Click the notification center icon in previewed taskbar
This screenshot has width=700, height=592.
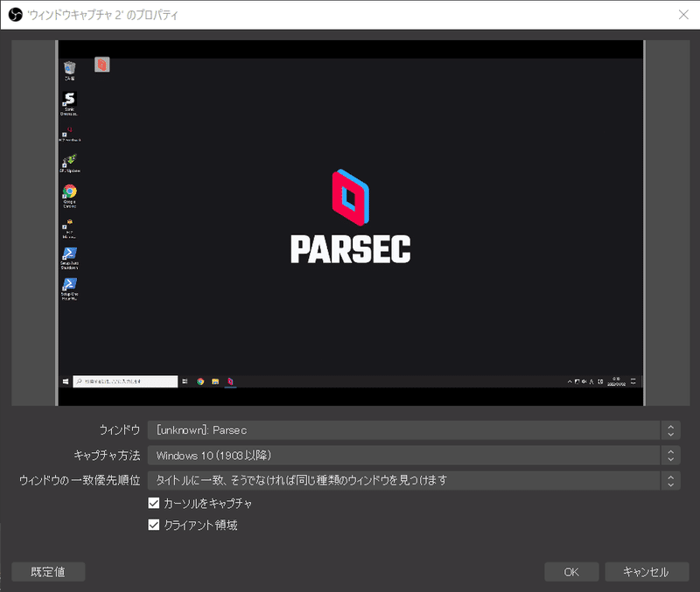(x=633, y=381)
